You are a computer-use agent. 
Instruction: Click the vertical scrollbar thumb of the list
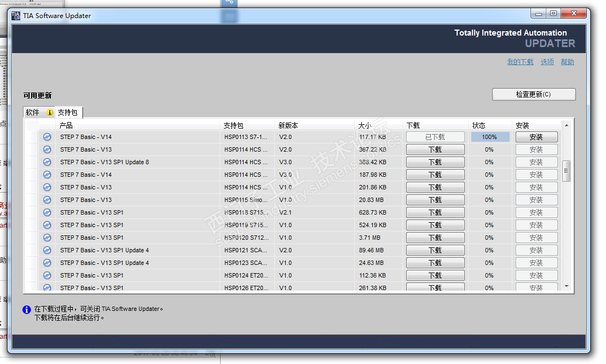click(567, 171)
